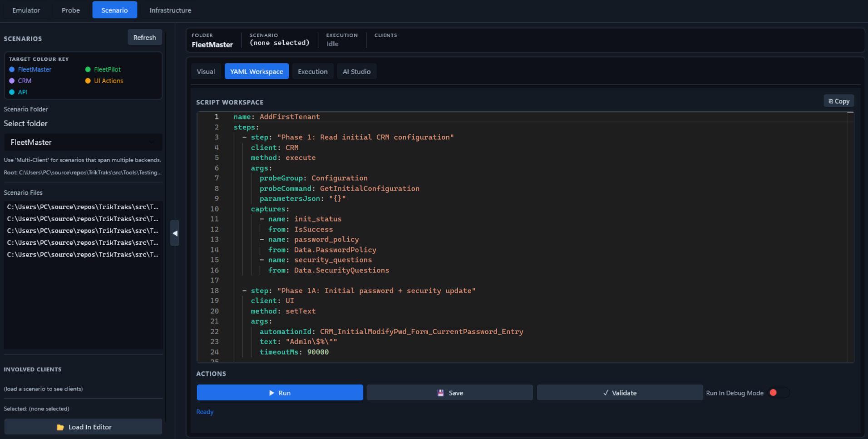Click Load In Editor button
The width and height of the screenshot is (868, 439).
pyautogui.click(x=83, y=427)
